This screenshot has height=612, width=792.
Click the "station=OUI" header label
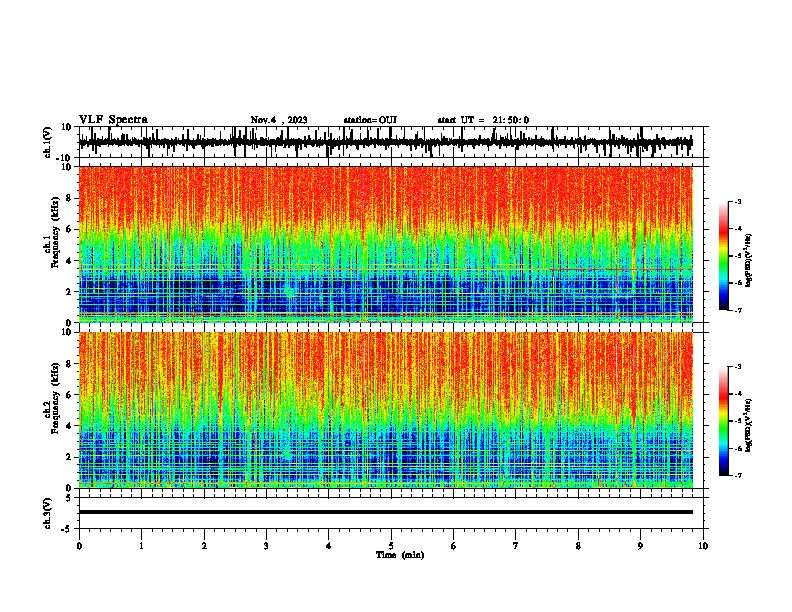click(370, 120)
